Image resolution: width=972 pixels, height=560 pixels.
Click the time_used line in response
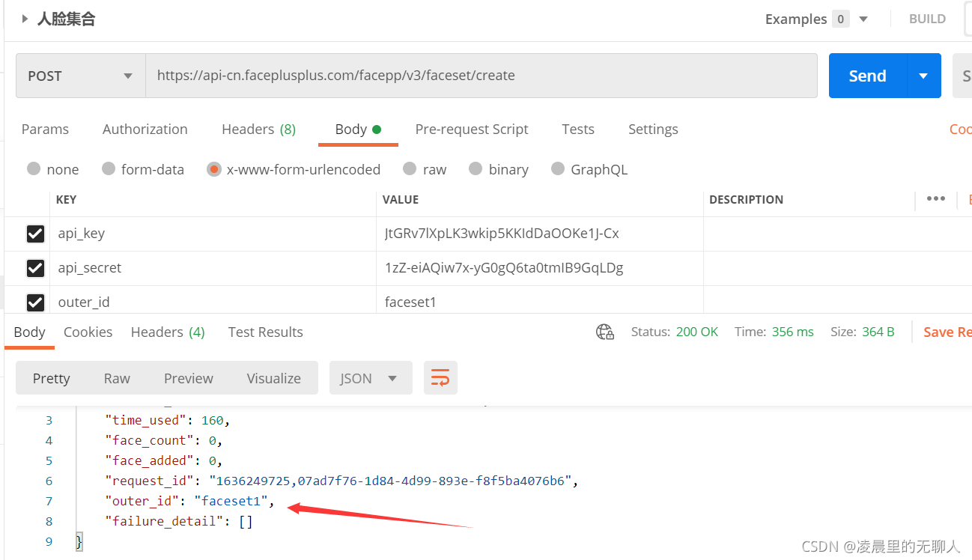click(168, 421)
